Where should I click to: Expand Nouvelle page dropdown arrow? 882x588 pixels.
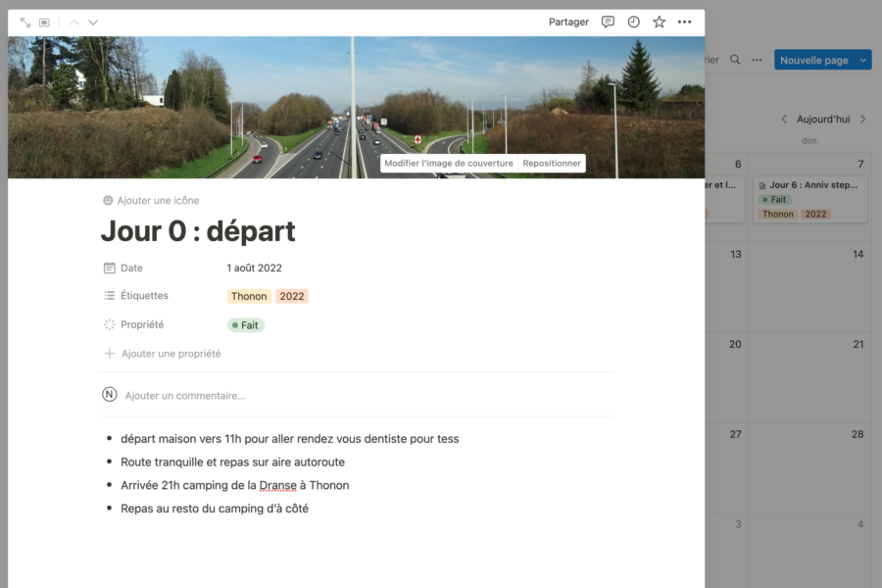point(862,60)
